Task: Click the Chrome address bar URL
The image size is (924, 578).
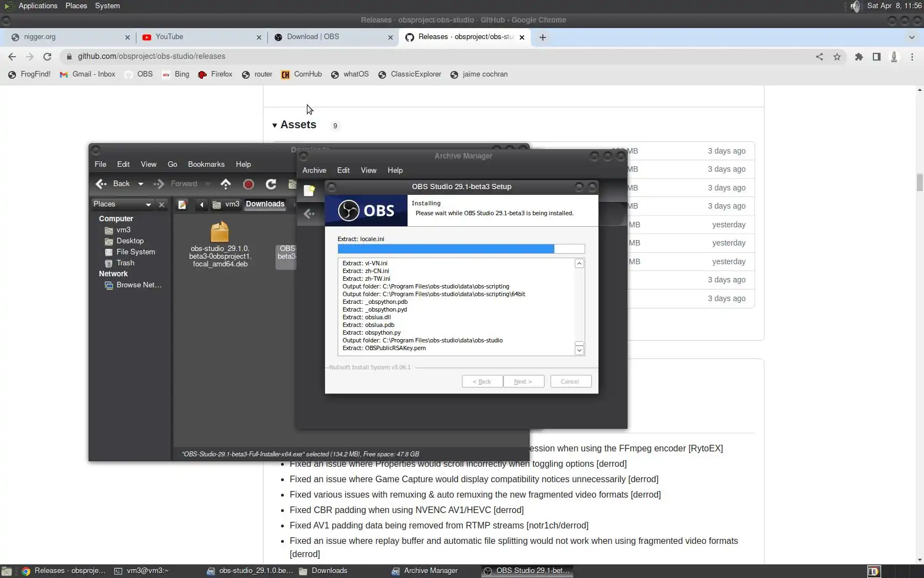Action: pos(151,56)
